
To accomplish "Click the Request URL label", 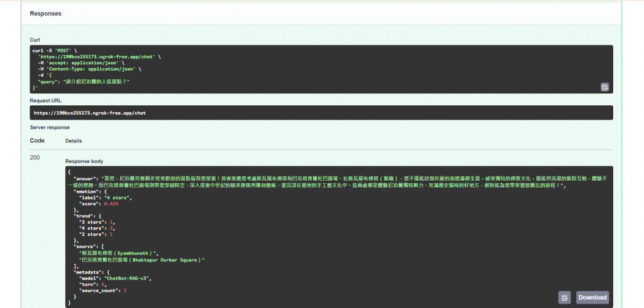I will tap(45, 100).
